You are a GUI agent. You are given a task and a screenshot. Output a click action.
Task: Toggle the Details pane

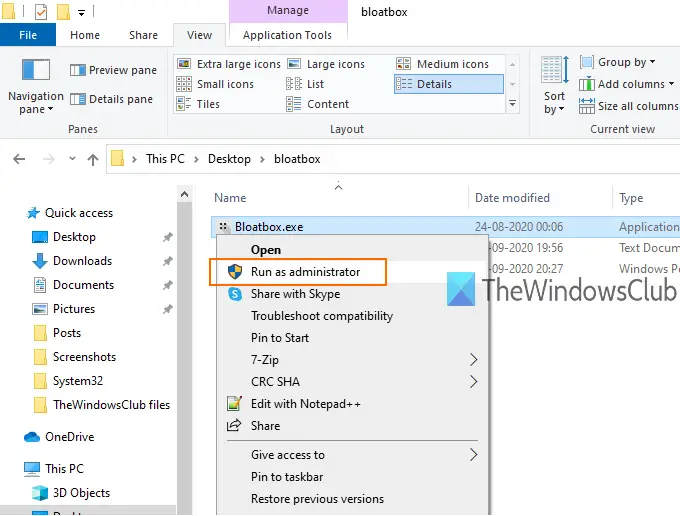tap(111, 99)
